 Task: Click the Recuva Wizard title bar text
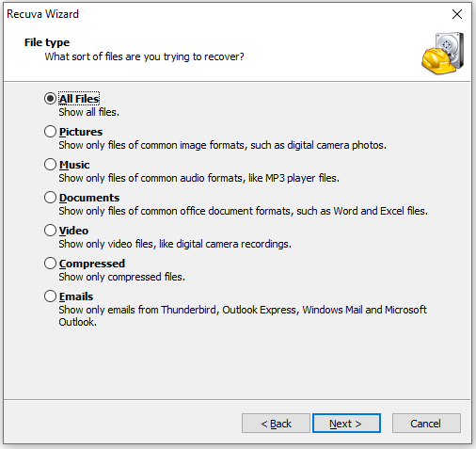(42, 14)
